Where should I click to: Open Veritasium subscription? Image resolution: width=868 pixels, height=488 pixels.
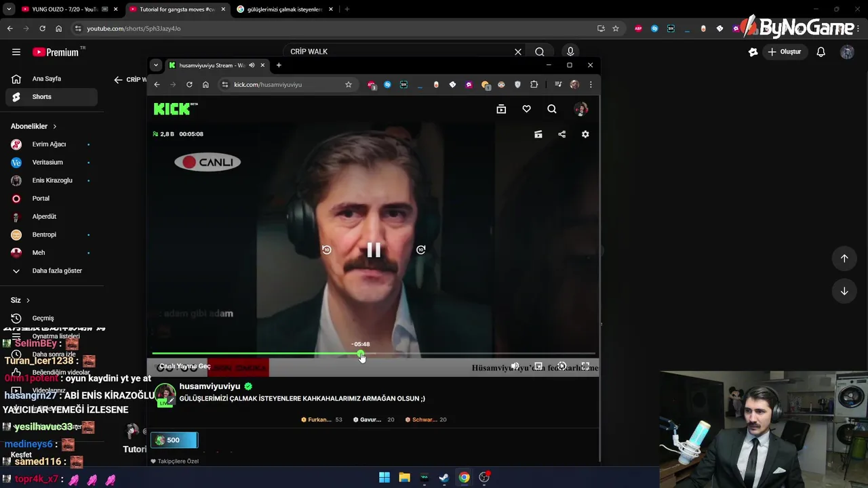coord(52,163)
